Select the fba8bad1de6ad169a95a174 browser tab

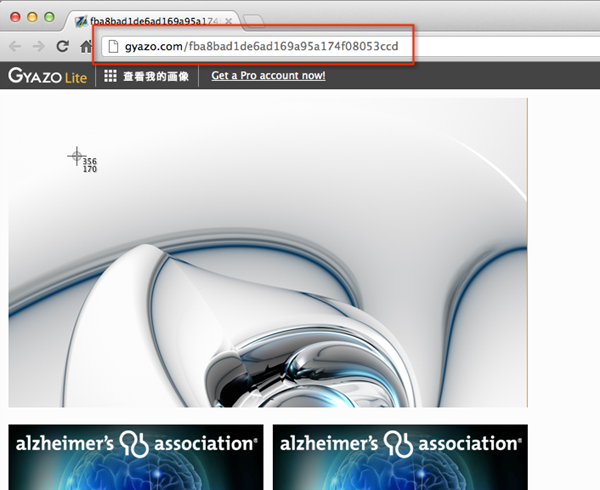point(153,20)
